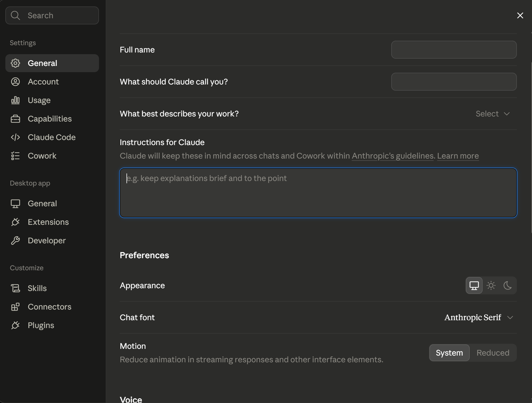Open the Account settings section
Image resolution: width=532 pixels, height=403 pixels.
[x=52, y=82]
